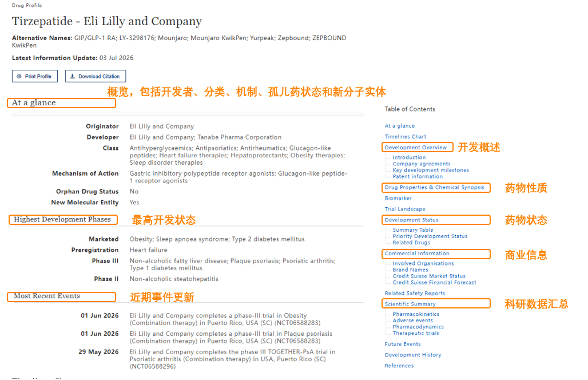Open Credit Suisse Market Status link
The image size is (588, 380).
click(429, 276)
